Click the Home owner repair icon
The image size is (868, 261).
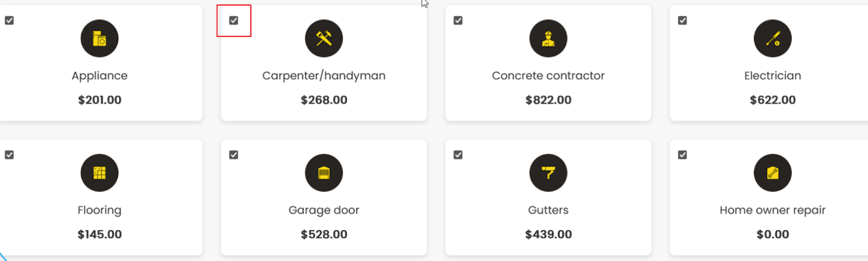click(773, 173)
